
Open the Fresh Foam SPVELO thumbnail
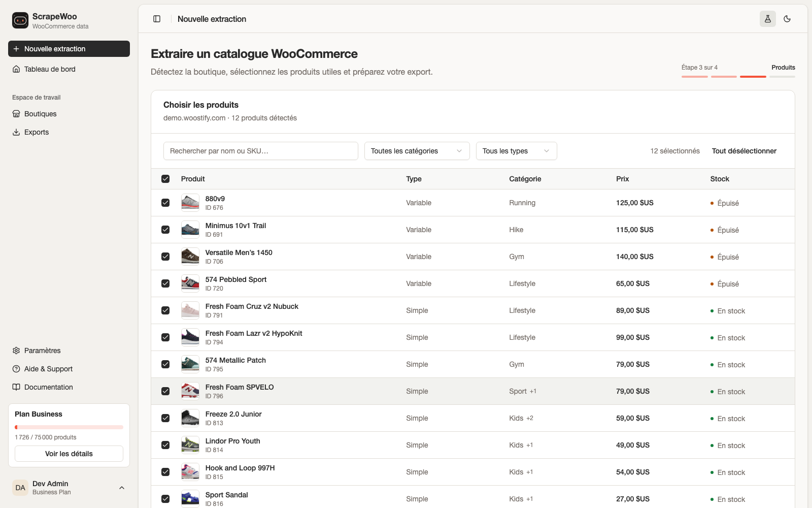click(x=190, y=391)
